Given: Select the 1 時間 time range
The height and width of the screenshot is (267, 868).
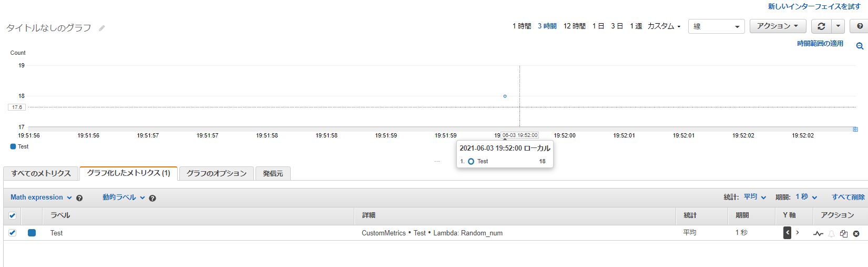Looking at the screenshot, I should pyautogui.click(x=522, y=26).
